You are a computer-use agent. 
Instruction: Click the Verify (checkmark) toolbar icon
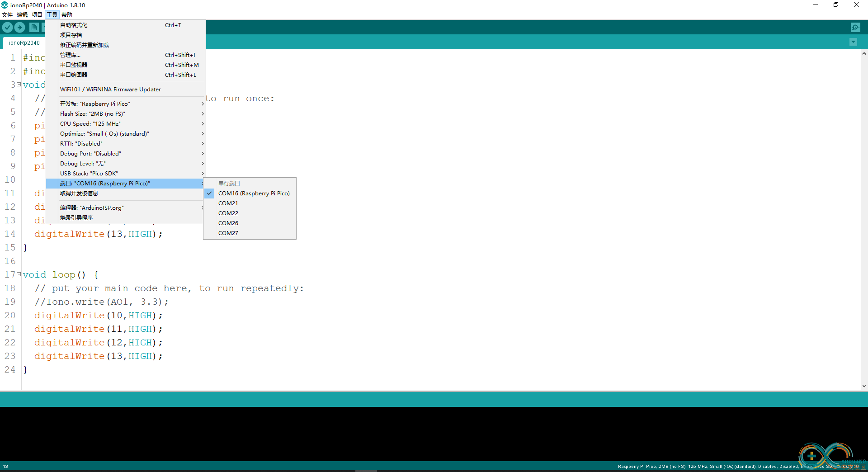coord(7,27)
